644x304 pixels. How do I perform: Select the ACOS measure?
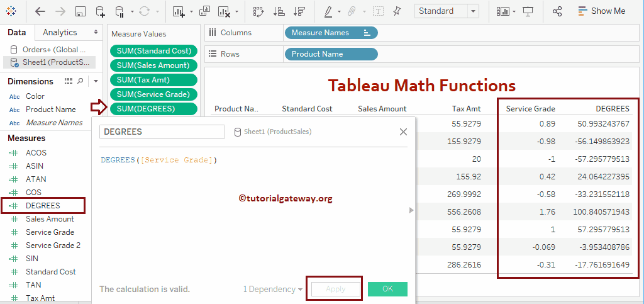click(36, 153)
